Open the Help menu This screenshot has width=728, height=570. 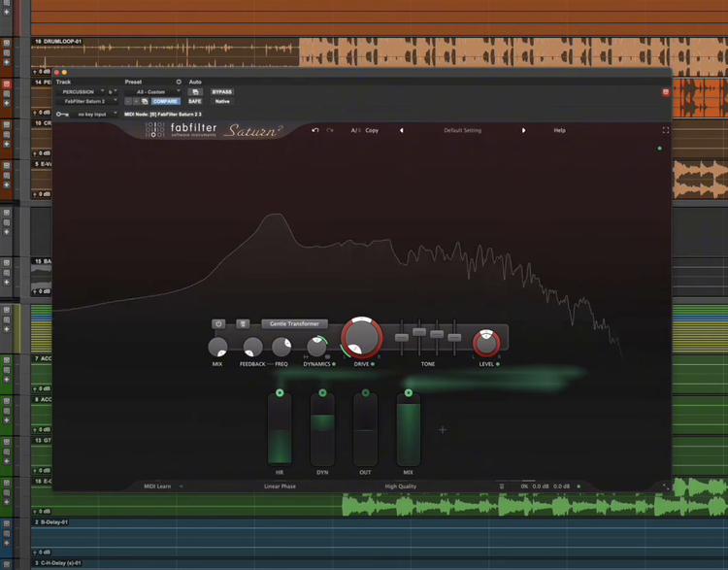pos(559,130)
